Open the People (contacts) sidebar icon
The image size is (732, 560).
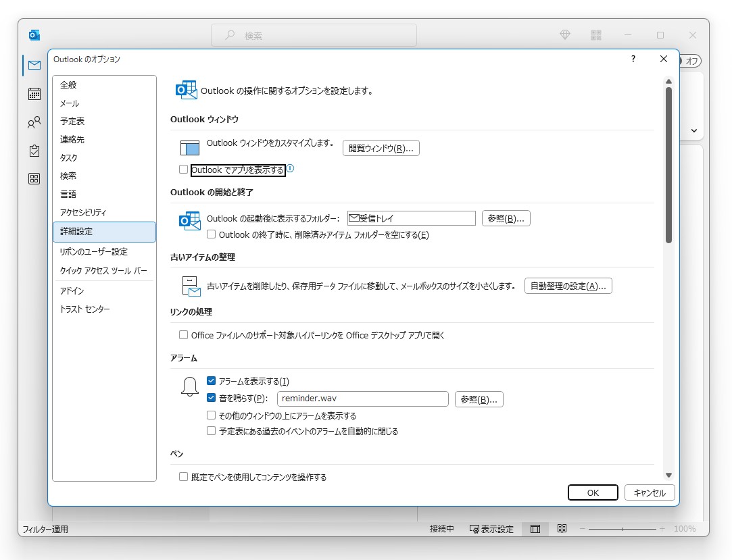(34, 122)
